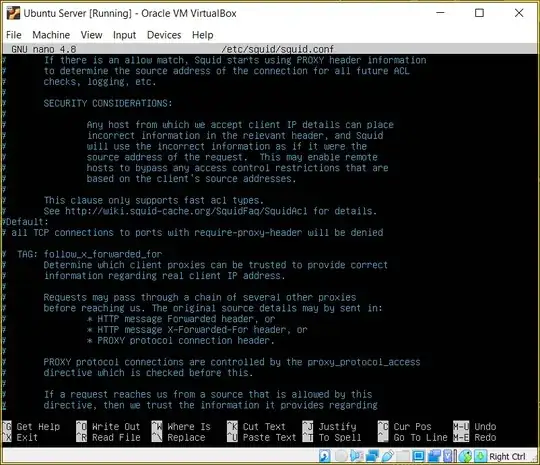Viewport: 540px width, 465px height.
Task: Click 'This clause only supports fast acl types.' line
Action: point(154,200)
